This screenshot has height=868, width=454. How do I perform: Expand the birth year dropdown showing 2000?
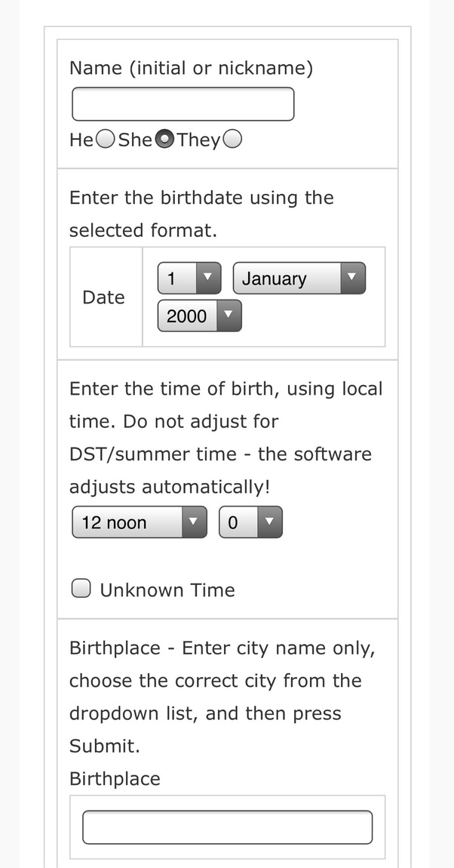coord(188,315)
